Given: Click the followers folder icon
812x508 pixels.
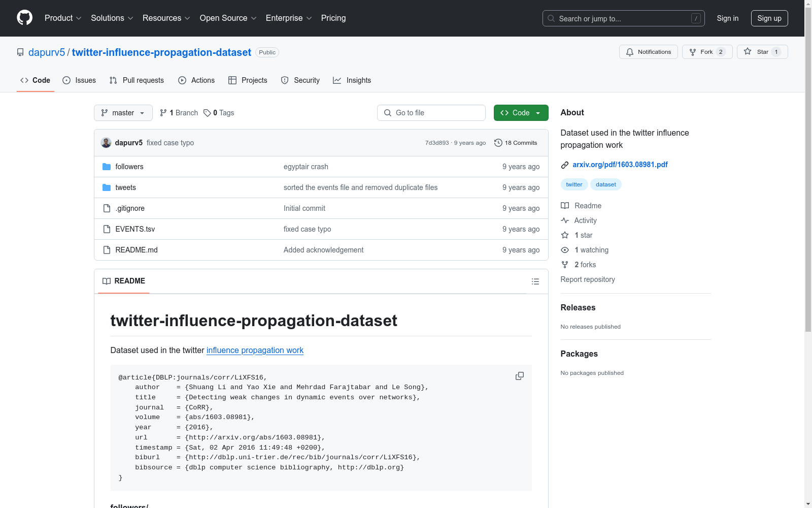Looking at the screenshot, I should (107, 167).
